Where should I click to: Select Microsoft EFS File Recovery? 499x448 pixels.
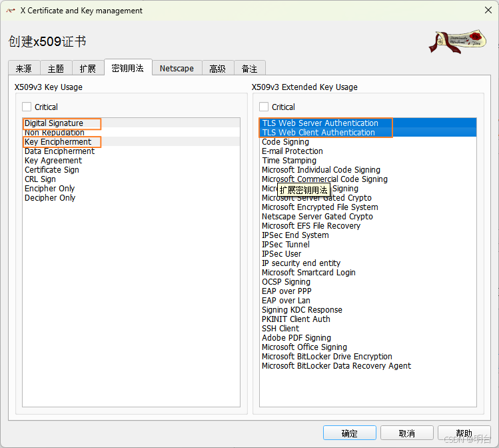[x=368, y=226]
